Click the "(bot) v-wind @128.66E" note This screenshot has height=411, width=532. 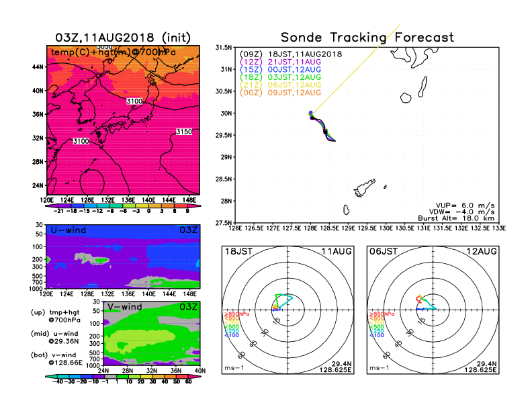[x=56, y=359]
